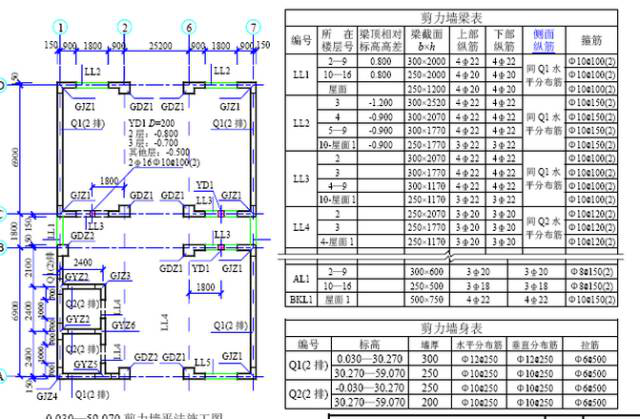Click grid axis bubble 2 on the plan
Image resolution: width=640 pixels, height=419 pixels.
pos(124,28)
